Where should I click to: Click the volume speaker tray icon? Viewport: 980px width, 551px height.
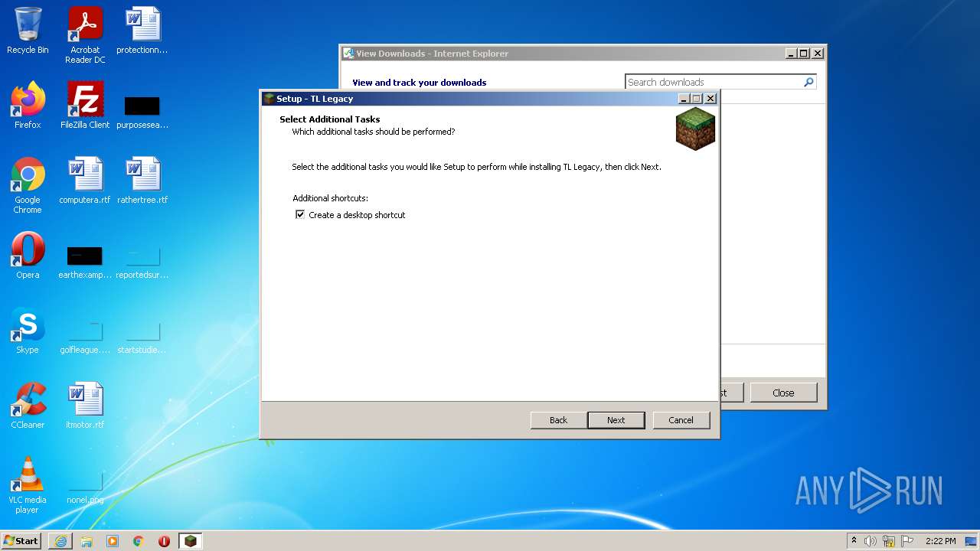pyautogui.click(x=871, y=541)
